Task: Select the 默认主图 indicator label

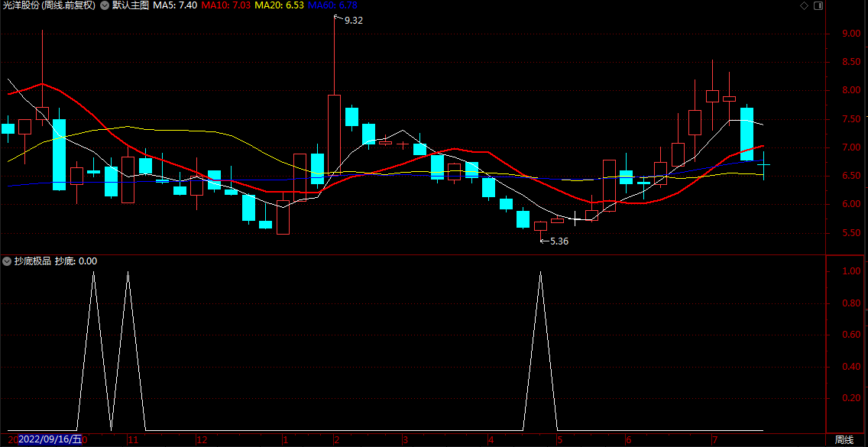Action: click(x=131, y=5)
